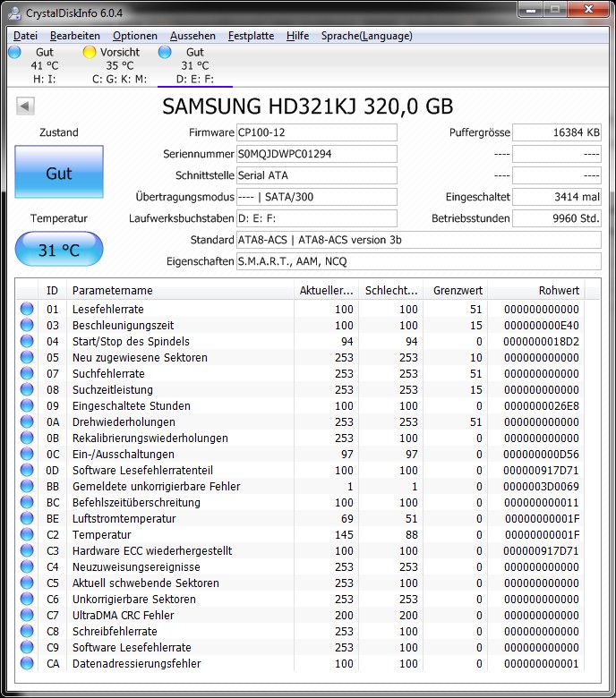Click the Parametername column header
This screenshot has height=698, width=616.
[180, 291]
